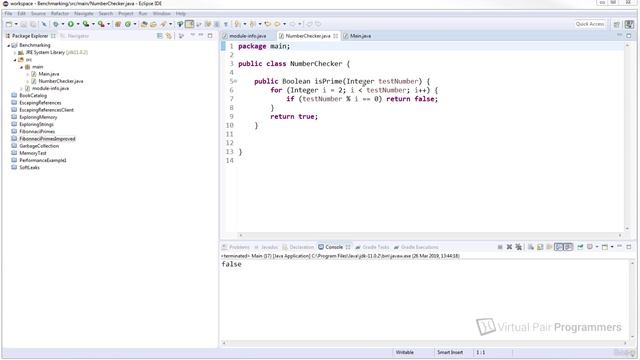Toggle Link with Editor in Package Explorer

click(x=169, y=36)
